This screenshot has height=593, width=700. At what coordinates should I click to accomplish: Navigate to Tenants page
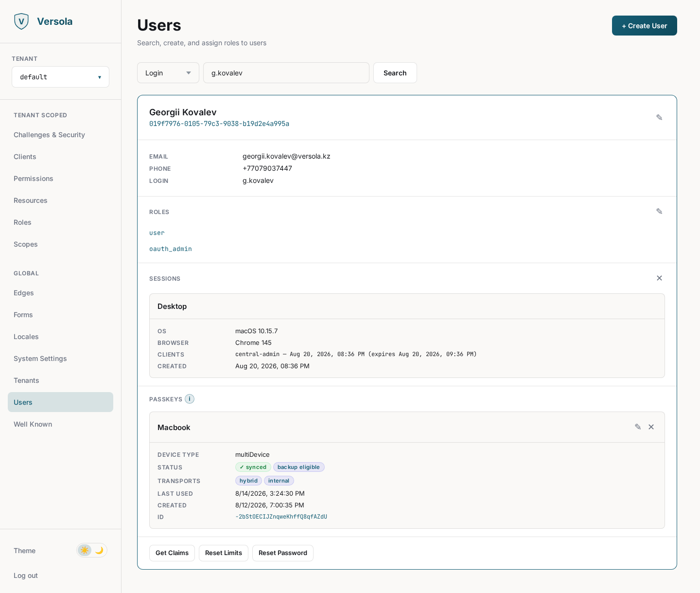(60, 380)
